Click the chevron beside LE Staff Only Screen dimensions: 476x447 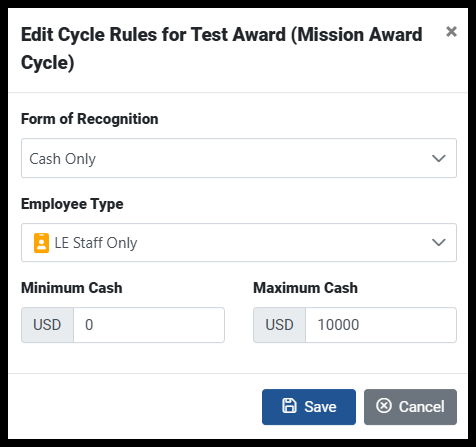click(x=439, y=242)
